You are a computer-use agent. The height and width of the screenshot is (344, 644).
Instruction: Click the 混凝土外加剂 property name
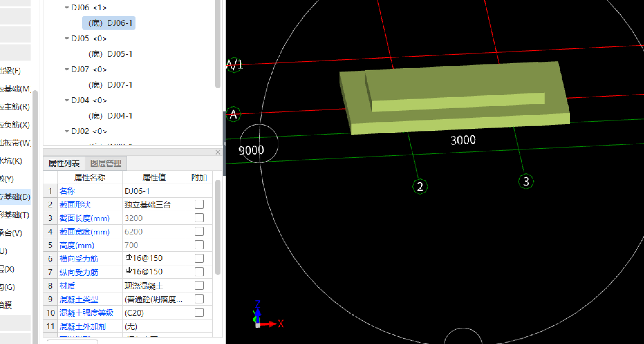83,326
